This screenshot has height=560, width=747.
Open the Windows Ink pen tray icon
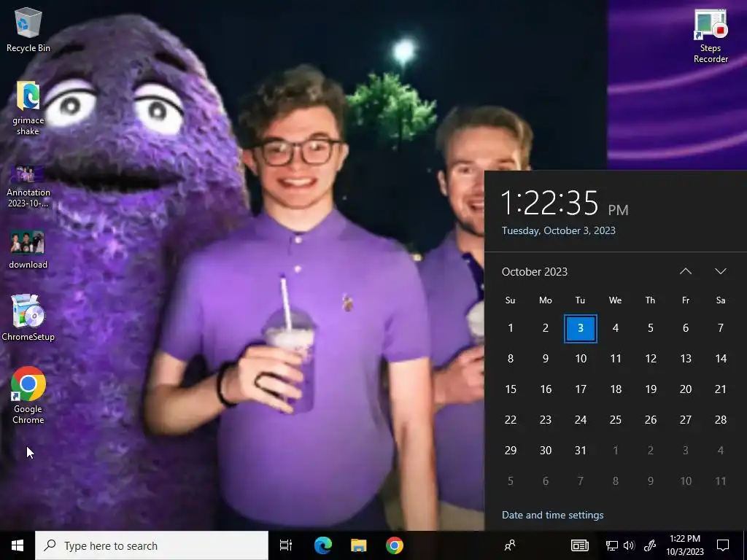click(x=650, y=545)
